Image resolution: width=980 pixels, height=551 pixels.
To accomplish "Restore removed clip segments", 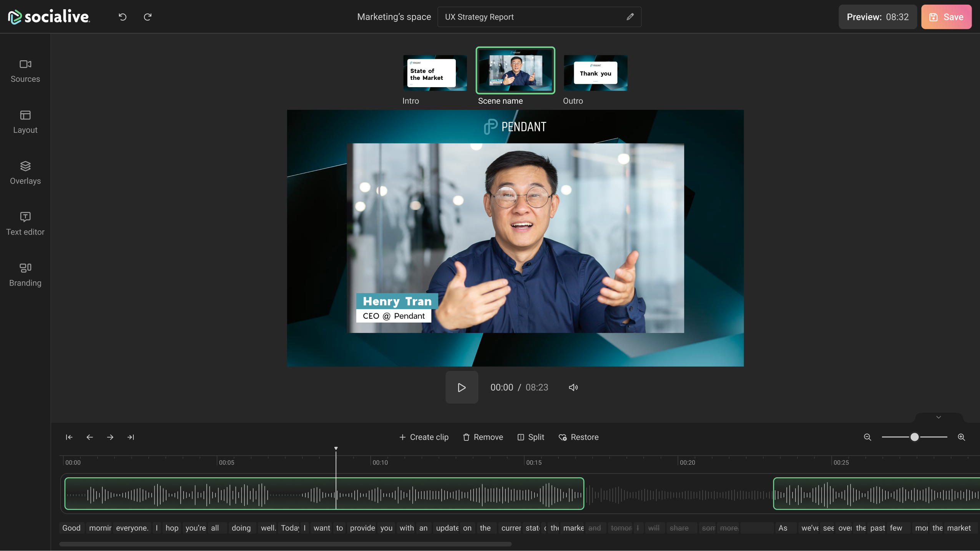I will 578,437.
